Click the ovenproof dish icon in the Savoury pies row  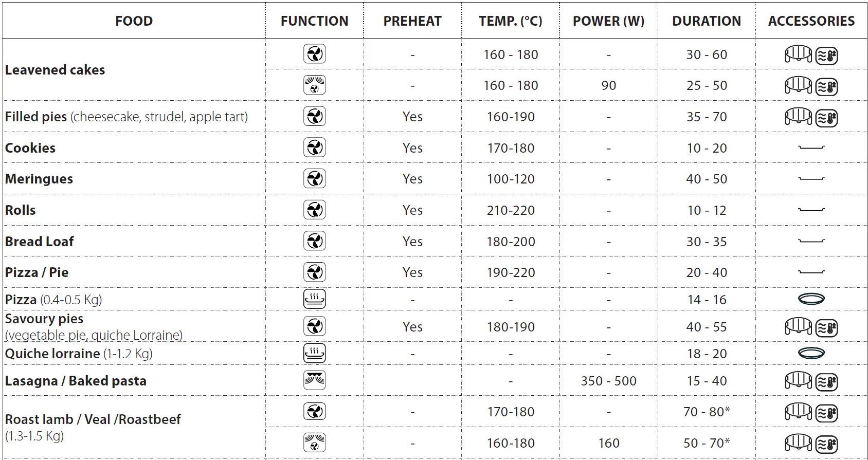point(827,327)
